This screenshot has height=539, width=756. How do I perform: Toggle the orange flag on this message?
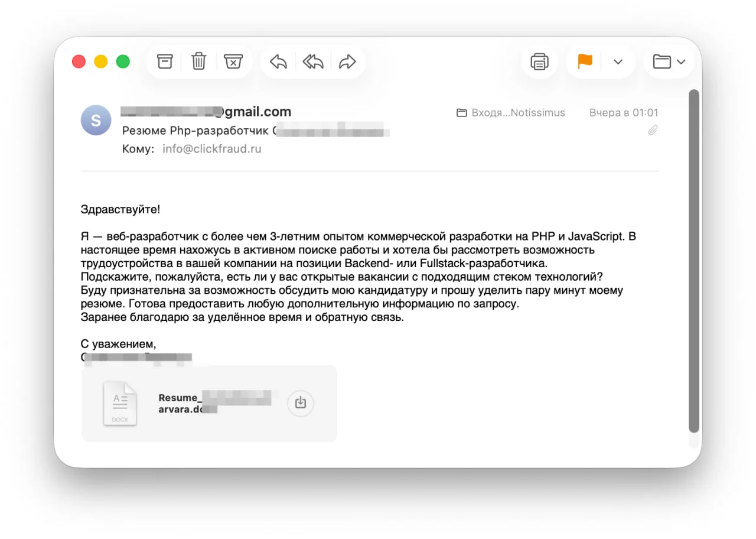[585, 61]
